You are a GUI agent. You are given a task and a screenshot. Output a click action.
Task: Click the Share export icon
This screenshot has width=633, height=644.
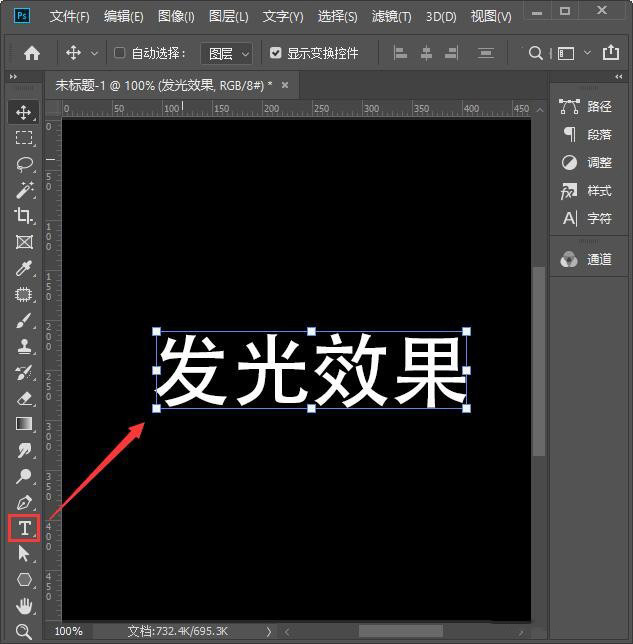pyautogui.click(x=611, y=53)
